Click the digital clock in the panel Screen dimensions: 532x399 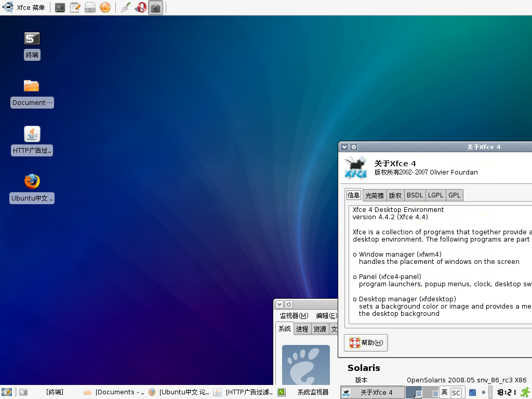pos(506,392)
